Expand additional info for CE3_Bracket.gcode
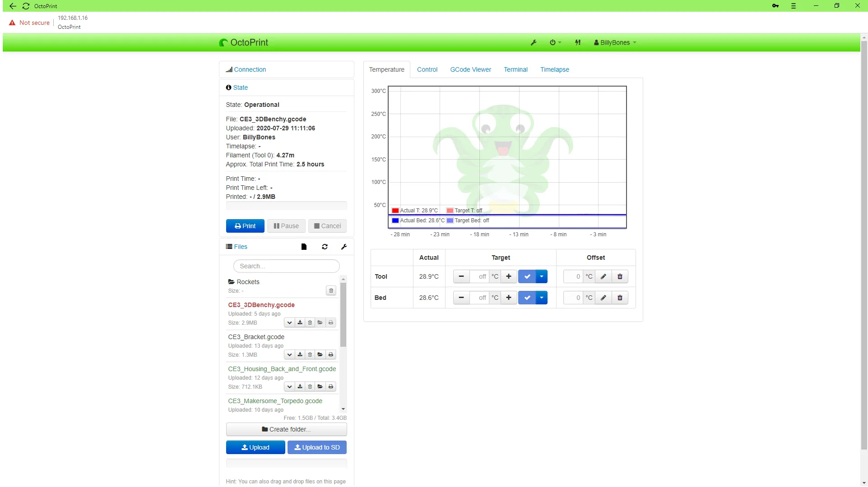 pyautogui.click(x=289, y=354)
